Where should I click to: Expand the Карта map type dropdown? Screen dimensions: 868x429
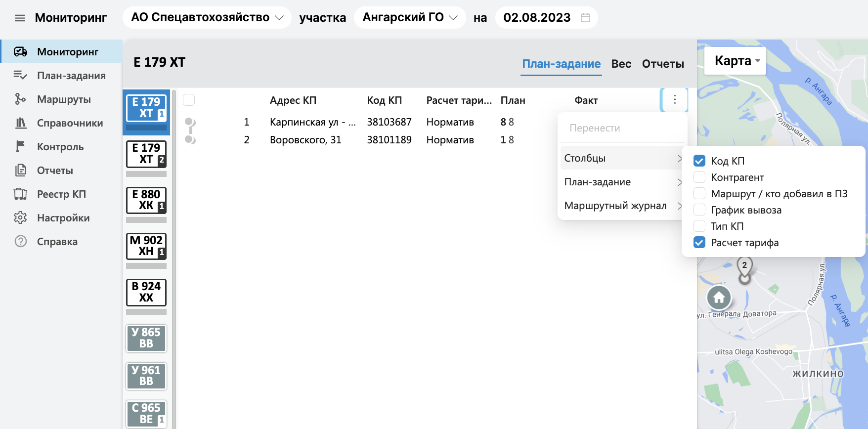735,61
